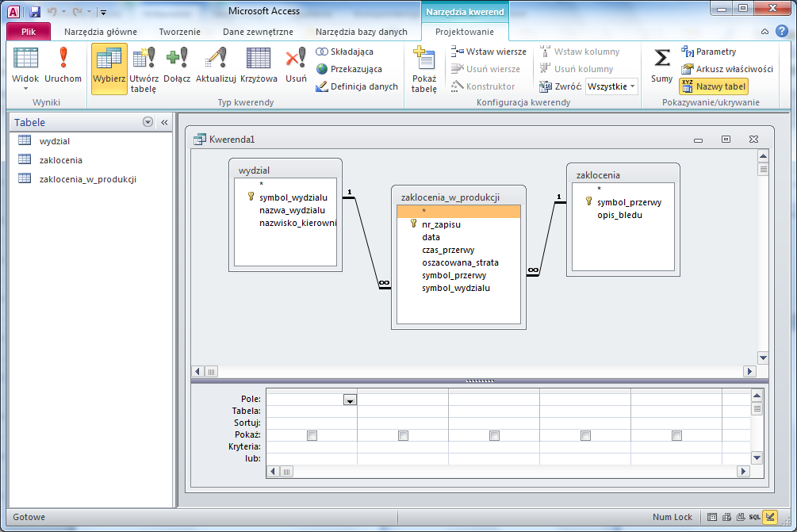797x532 pixels.
Task: Choose the Usuń delete query
Action: 296,64
